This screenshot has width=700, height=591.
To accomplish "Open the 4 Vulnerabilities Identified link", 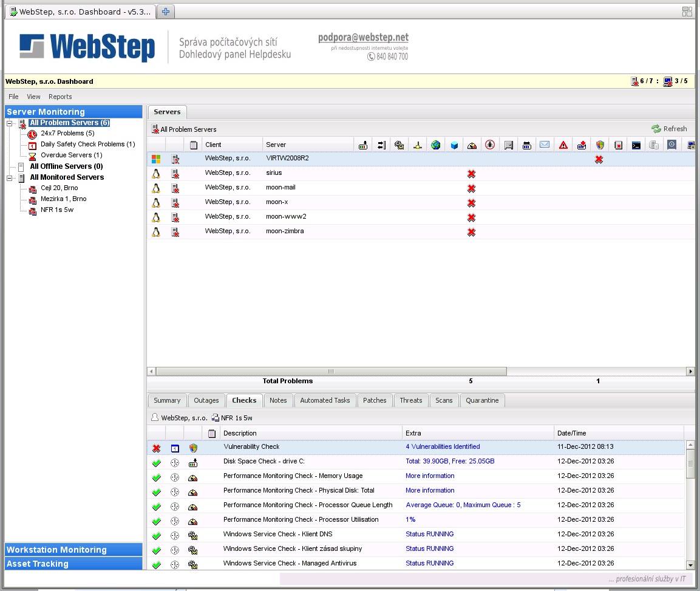I will click(443, 447).
